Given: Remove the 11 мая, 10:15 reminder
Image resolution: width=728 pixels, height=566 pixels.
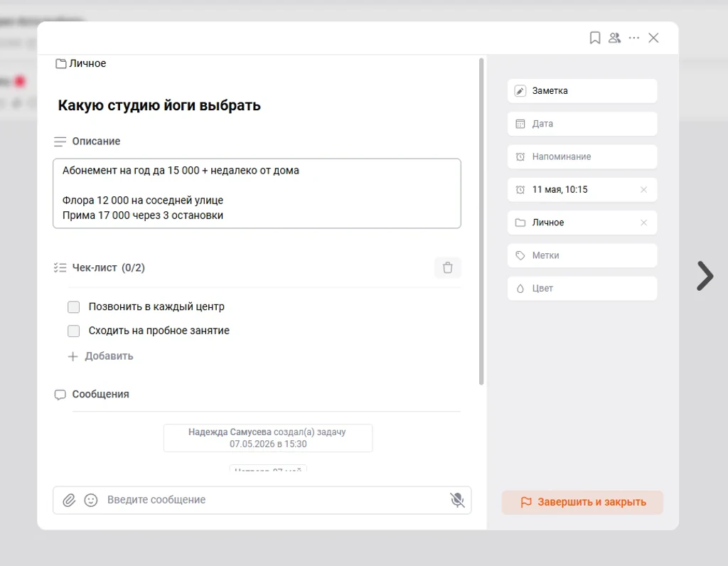Looking at the screenshot, I should point(643,189).
